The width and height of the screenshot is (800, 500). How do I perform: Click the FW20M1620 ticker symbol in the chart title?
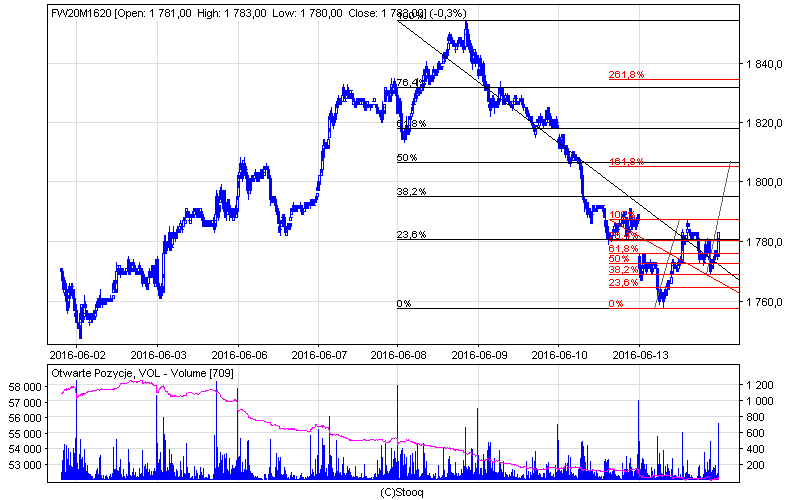click(x=81, y=13)
